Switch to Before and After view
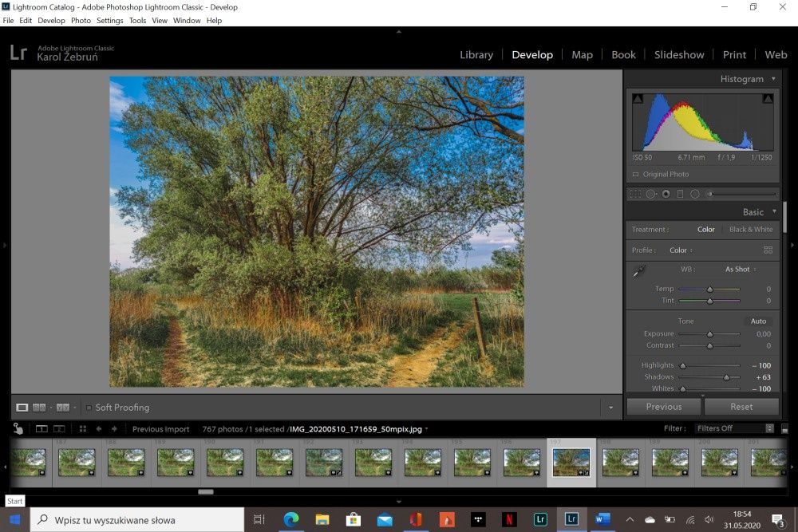Image resolution: width=798 pixels, height=532 pixels. click(x=62, y=408)
